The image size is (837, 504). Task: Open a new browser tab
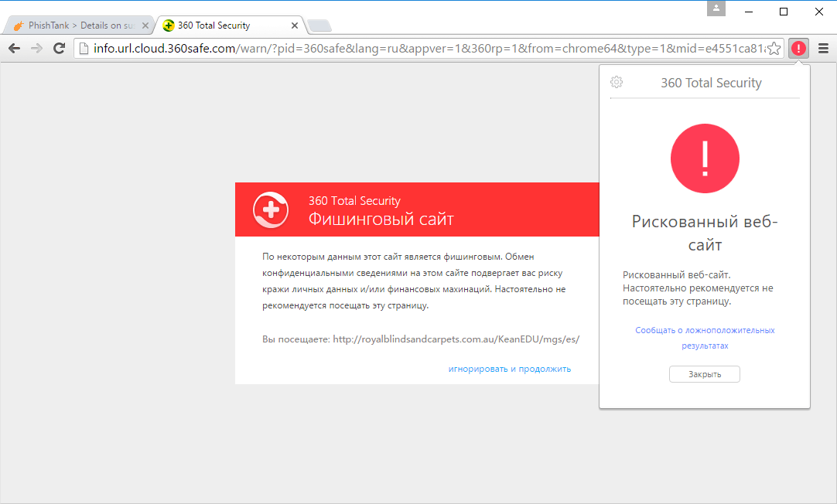[x=319, y=24]
